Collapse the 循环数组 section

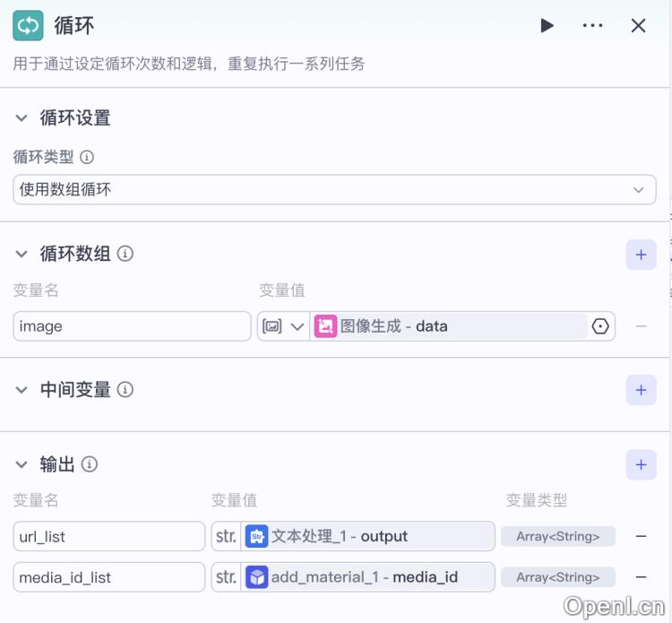pos(22,254)
